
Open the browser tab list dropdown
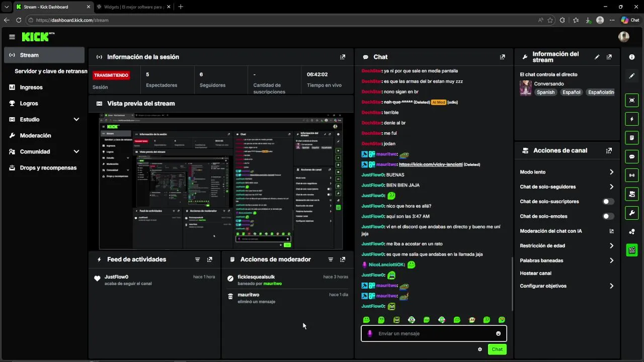point(7,7)
